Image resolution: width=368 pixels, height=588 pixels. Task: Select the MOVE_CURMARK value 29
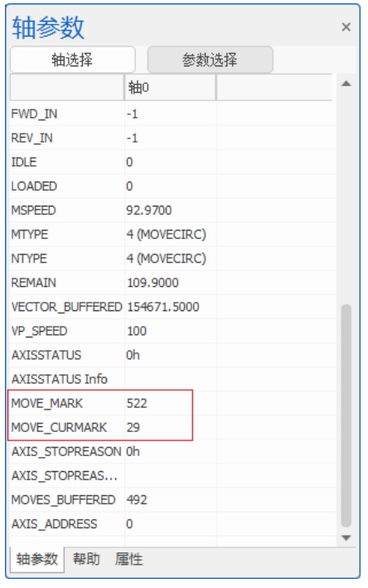(133, 427)
